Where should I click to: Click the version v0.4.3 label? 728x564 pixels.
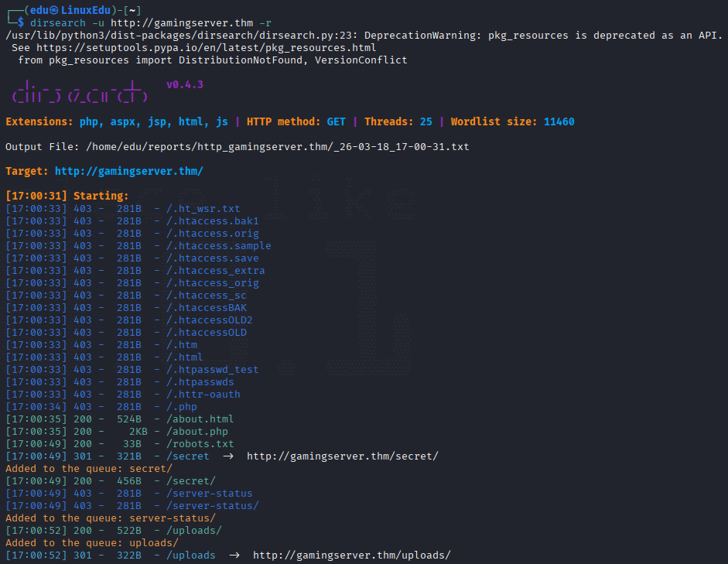(x=185, y=84)
